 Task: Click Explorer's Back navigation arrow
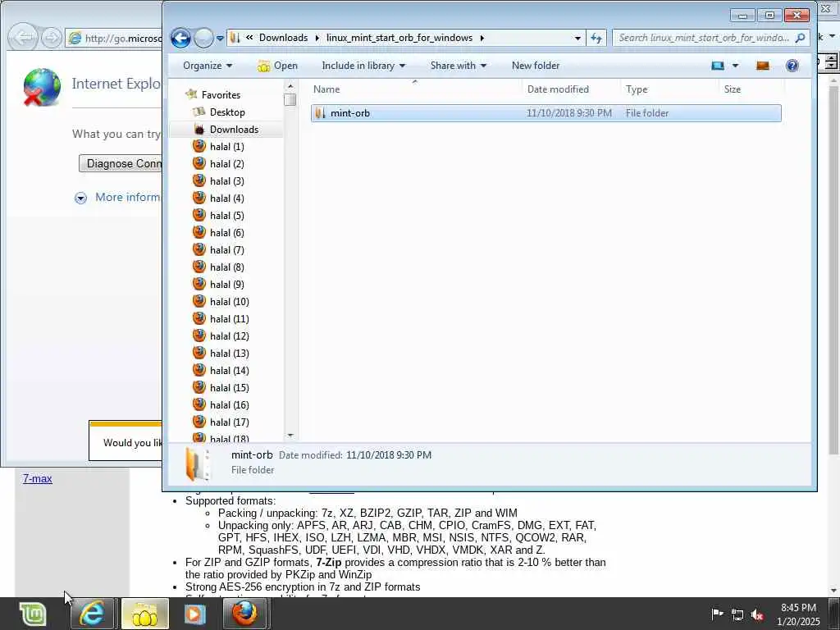(x=180, y=38)
